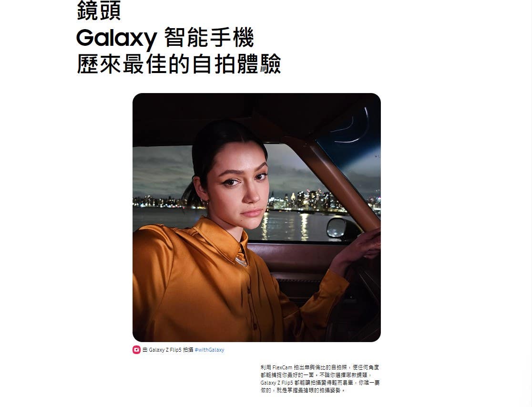This screenshot has height=407, width=532.
Task: Click the 鏡頭 heading text at the top
Action: (x=99, y=10)
